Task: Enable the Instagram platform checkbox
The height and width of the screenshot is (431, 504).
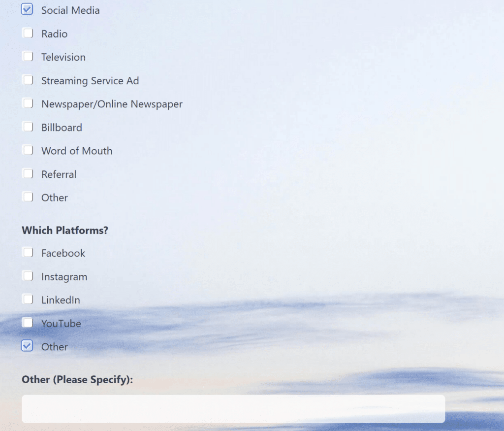Action: click(x=28, y=276)
